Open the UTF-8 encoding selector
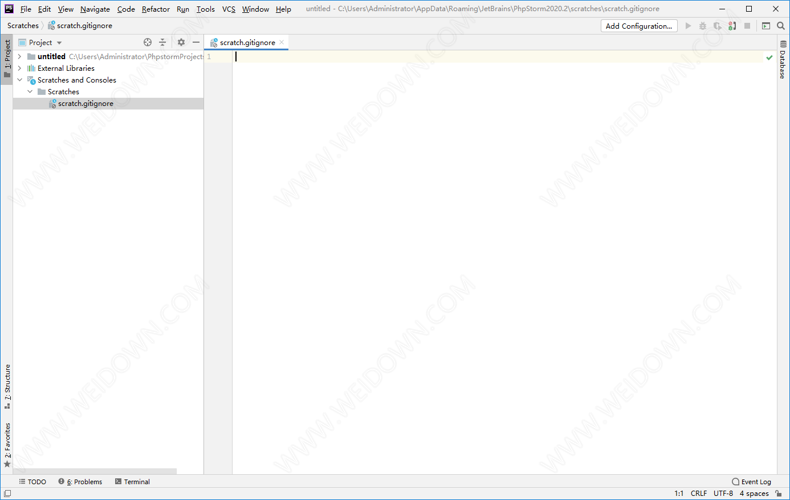This screenshot has width=790, height=500. pyautogui.click(x=723, y=493)
